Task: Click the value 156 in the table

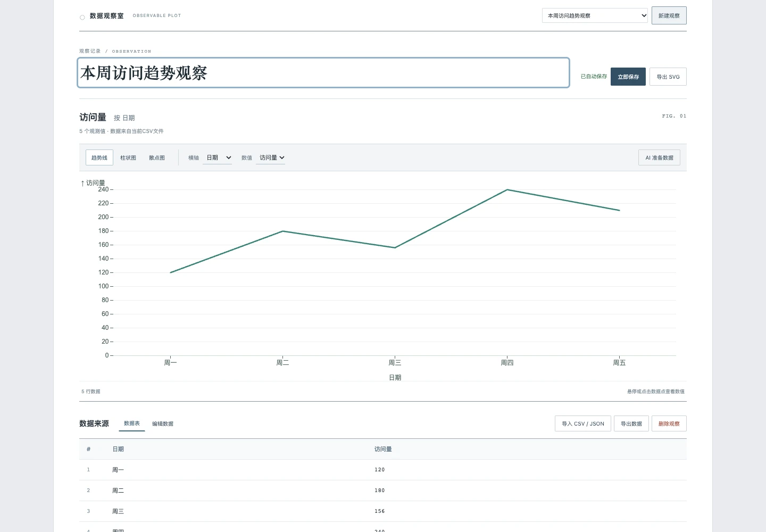Action: [380, 511]
